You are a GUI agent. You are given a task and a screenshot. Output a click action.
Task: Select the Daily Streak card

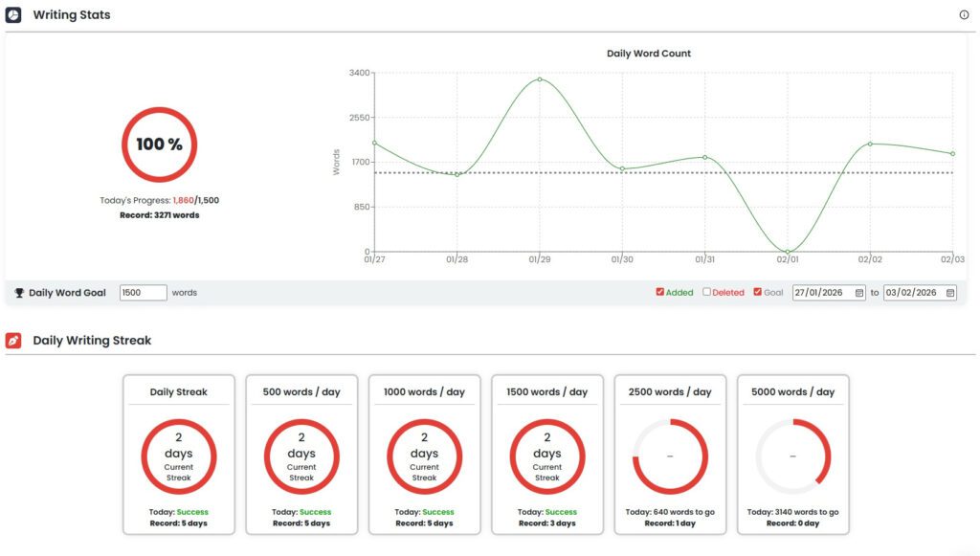[179, 454]
